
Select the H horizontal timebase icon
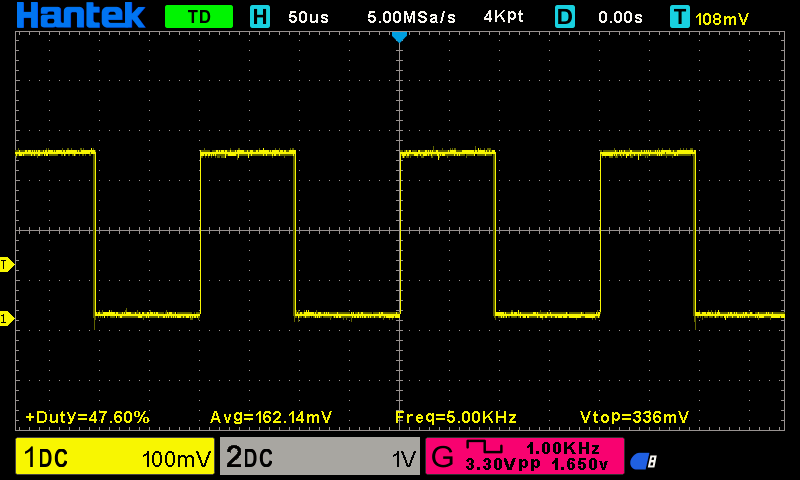pyautogui.click(x=260, y=17)
